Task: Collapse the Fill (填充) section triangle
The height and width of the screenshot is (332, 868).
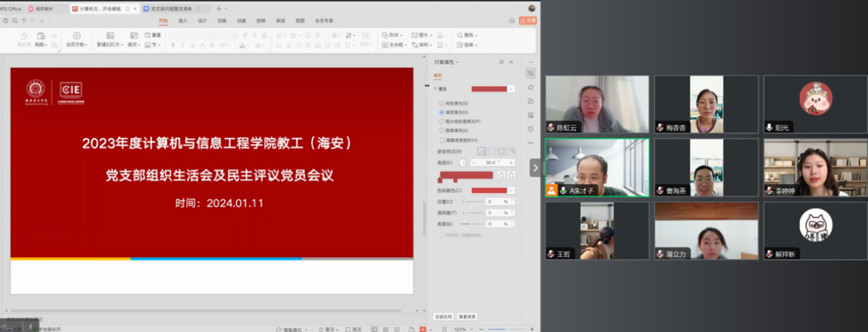Action: (435, 89)
